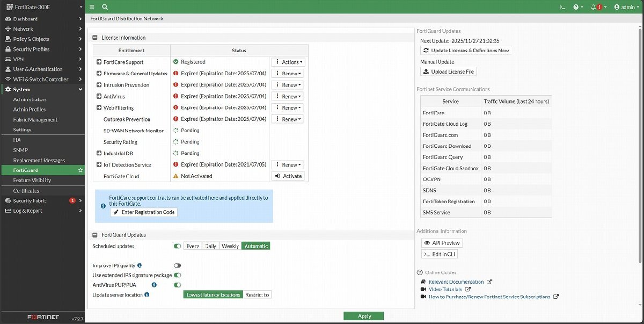Expand Network menu in sidebar
644x324 pixels.
click(x=42, y=29)
